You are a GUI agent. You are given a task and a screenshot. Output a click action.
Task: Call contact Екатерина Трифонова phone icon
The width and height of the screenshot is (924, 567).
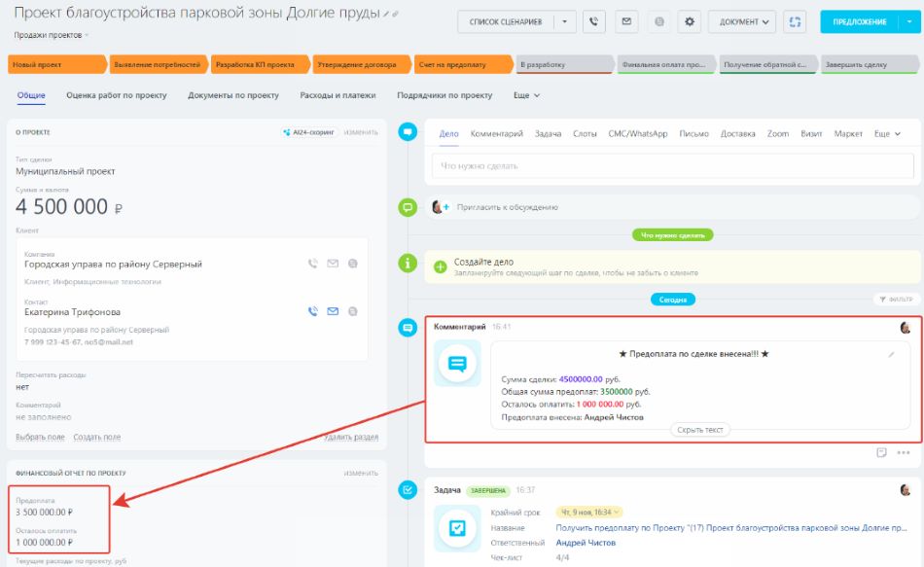pyautogui.click(x=312, y=311)
